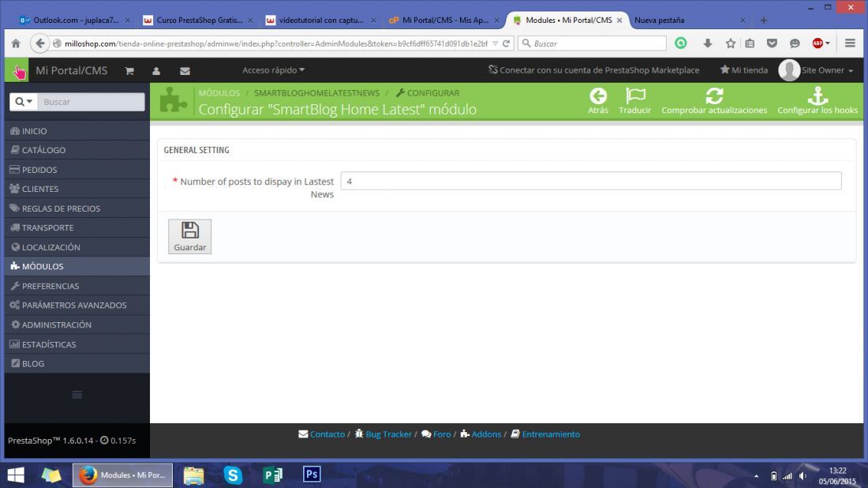Click the Atrás back arrow icon
The height and width of the screenshot is (488, 868).
tap(598, 96)
